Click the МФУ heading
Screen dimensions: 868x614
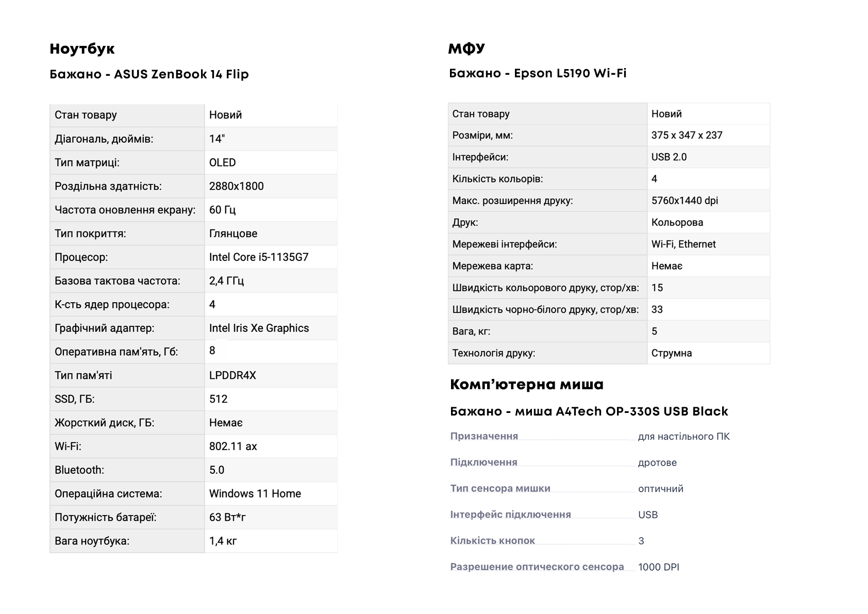(466, 48)
